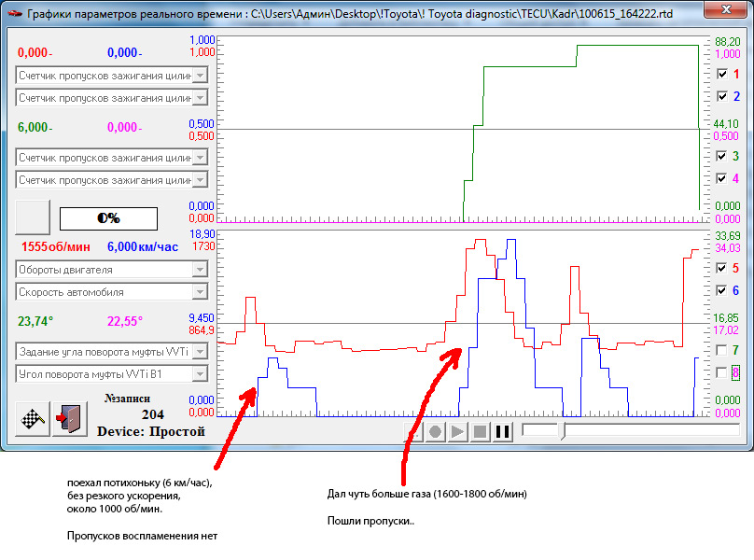The image size is (754, 560).
Task: Click the checkered flag button
Action: [x=33, y=419]
